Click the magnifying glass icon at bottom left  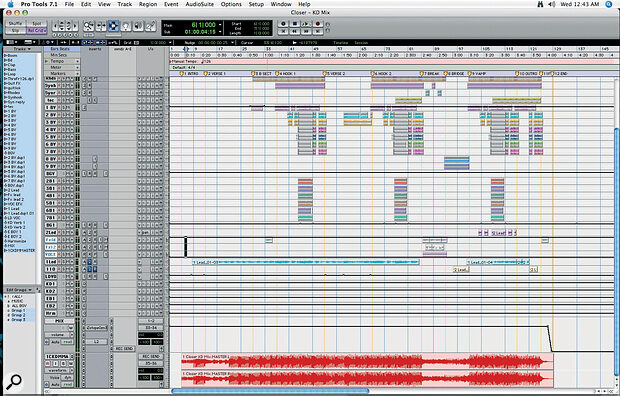click(x=14, y=381)
